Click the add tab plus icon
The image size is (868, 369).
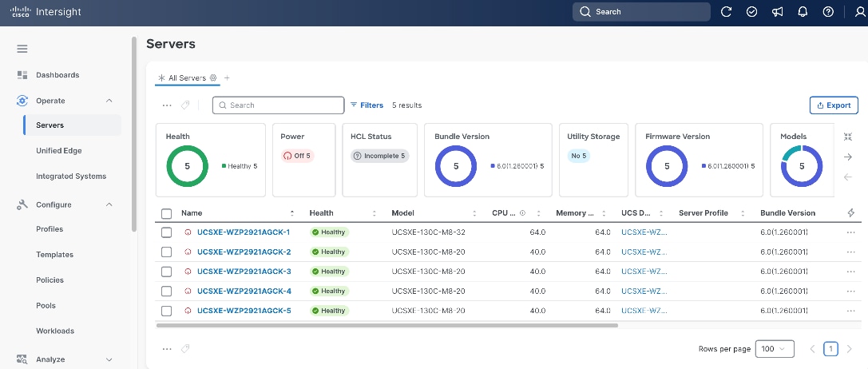tap(227, 78)
